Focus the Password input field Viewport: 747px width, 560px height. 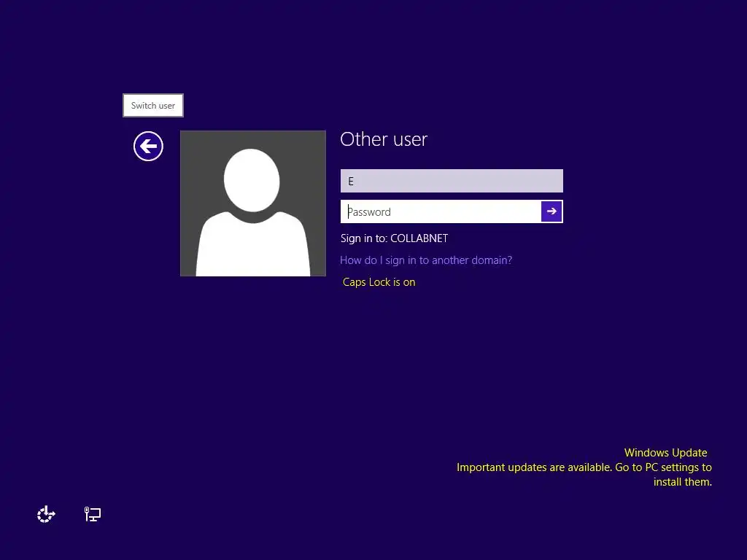point(441,211)
